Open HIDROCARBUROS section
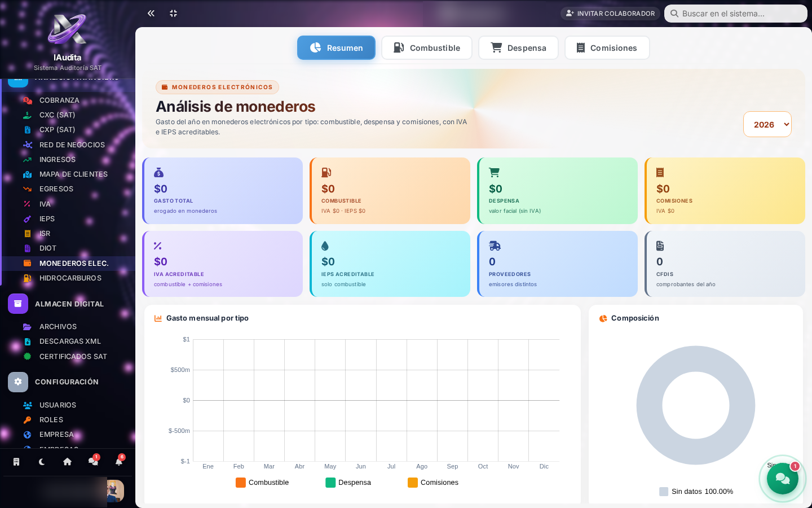The width and height of the screenshot is (812, 508). point(68,278)
